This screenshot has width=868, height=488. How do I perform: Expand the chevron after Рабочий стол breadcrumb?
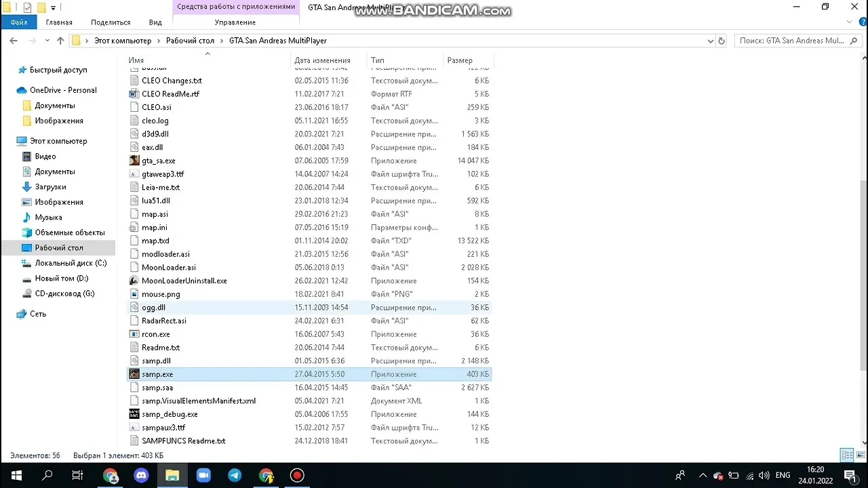[222, 41]
